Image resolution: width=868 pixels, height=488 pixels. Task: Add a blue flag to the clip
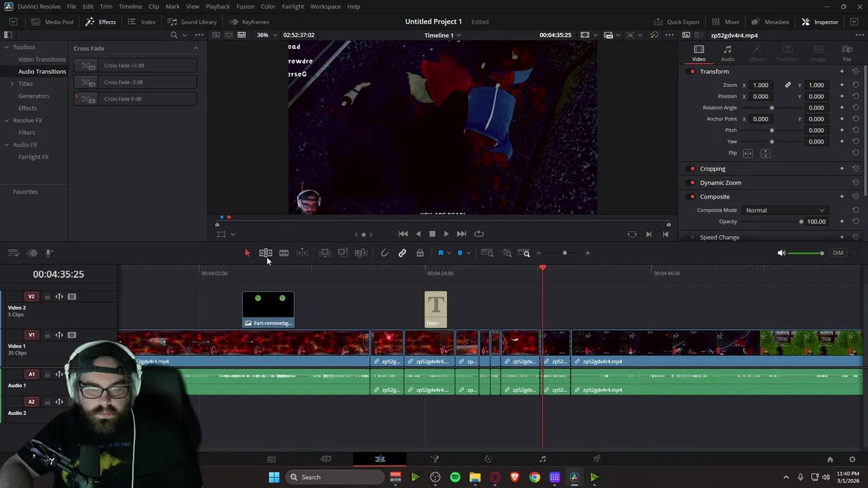tap(440, 253)
